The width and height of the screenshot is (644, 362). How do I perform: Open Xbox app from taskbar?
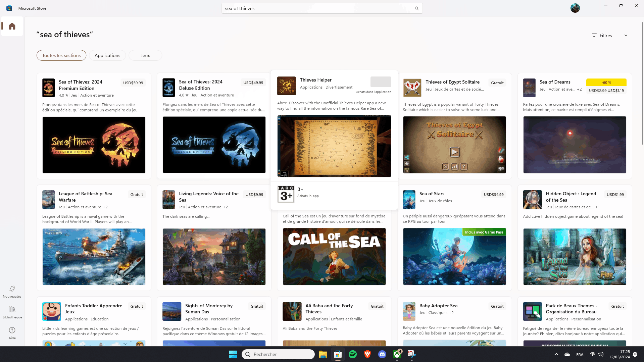pos(397,354)
